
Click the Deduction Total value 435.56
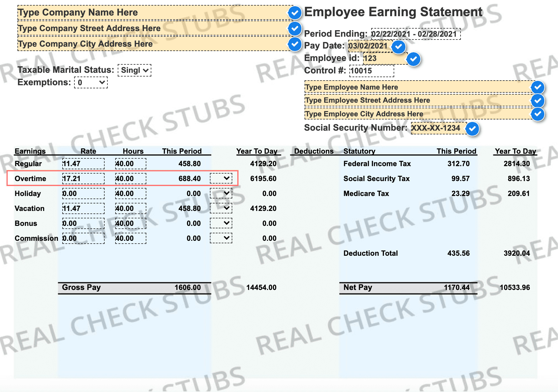(x=458, y=253)
